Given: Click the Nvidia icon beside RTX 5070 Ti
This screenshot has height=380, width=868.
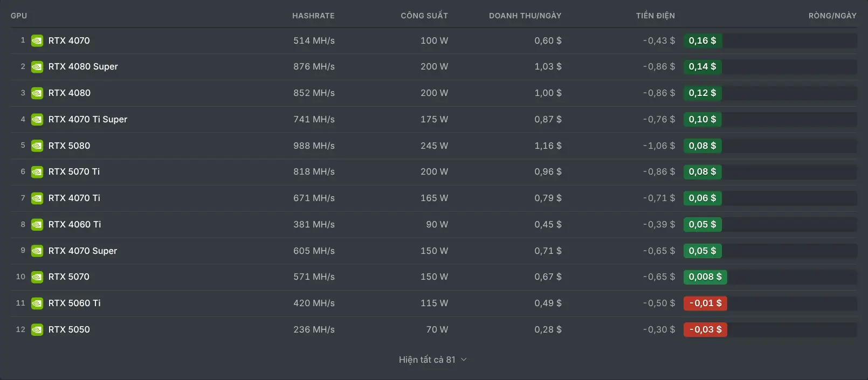Looking at the screenshot, I should 37,172.
